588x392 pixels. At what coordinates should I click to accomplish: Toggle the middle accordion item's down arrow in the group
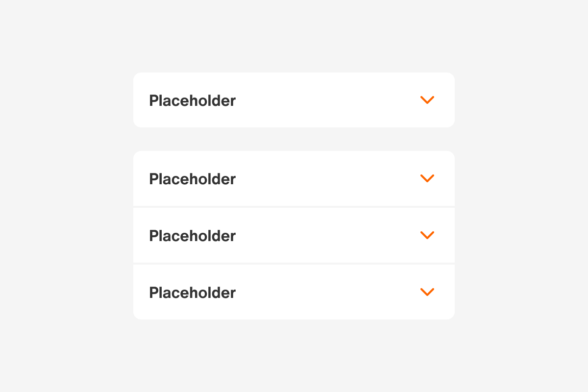427,235
